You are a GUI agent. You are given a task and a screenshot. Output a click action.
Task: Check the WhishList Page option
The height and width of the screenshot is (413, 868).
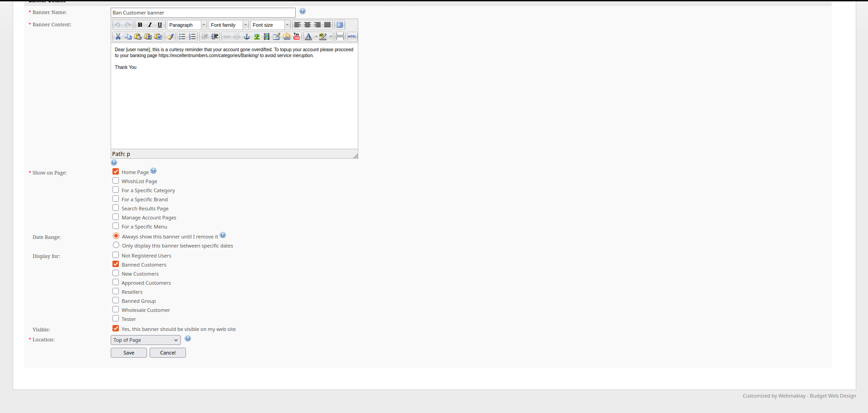click(x=116, y=180)
